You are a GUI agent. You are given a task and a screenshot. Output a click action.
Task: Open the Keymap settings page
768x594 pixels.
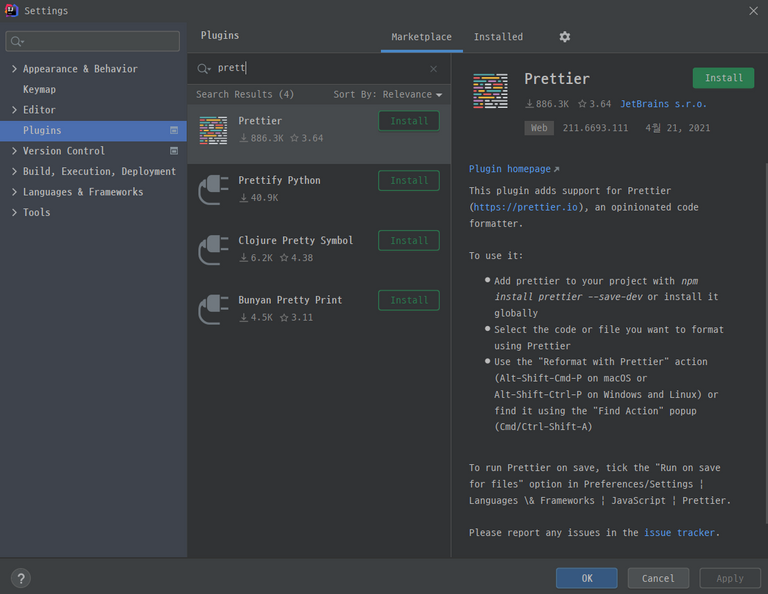(x=39, y=90)
